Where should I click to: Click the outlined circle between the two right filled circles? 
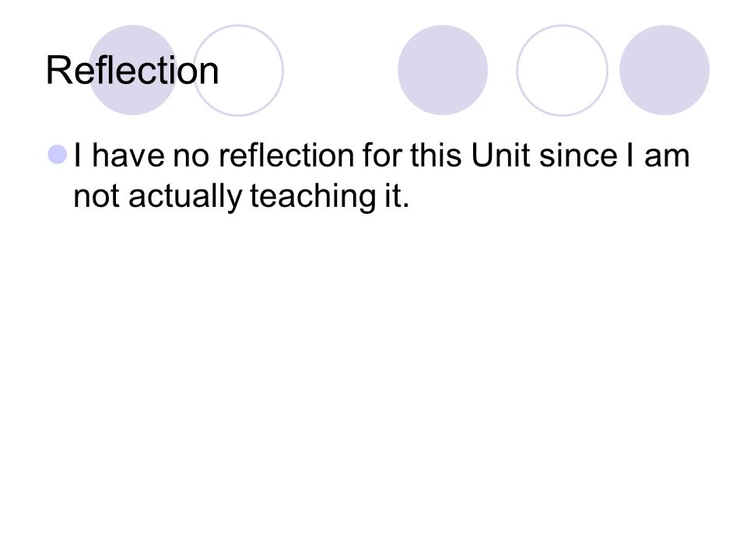point(562,70)
